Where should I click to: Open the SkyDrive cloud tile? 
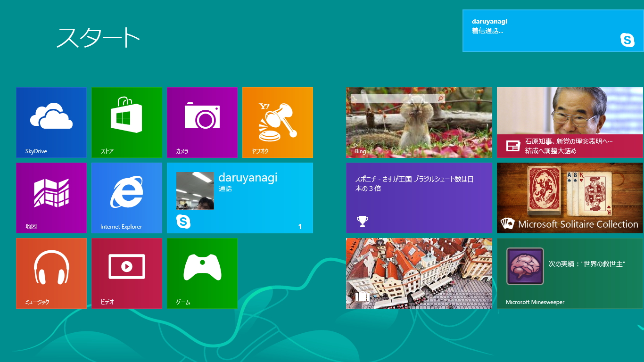coord(51,123)
